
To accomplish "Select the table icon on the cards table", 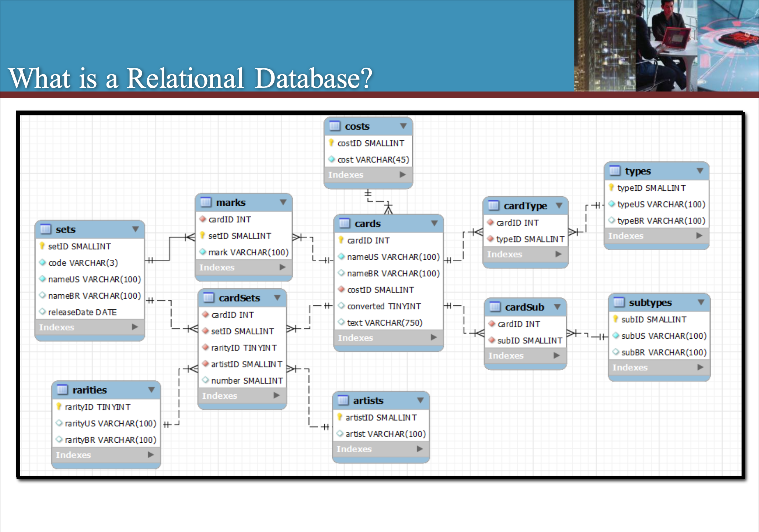I will tap(345, 223).
